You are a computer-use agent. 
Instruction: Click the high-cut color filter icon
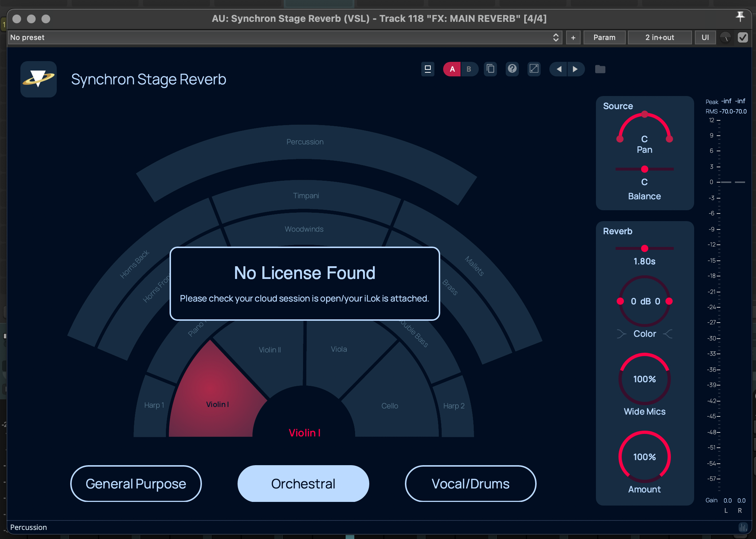pos(668,334)
